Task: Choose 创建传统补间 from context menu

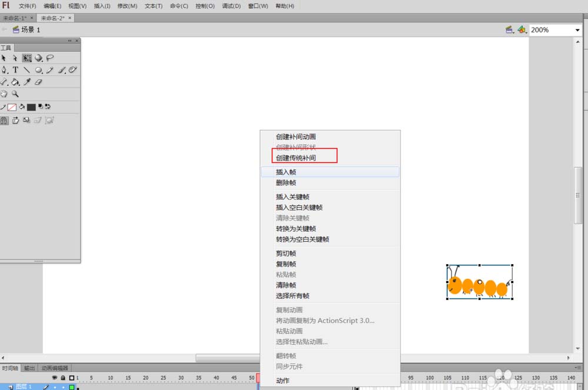Action: coord(330,158)
